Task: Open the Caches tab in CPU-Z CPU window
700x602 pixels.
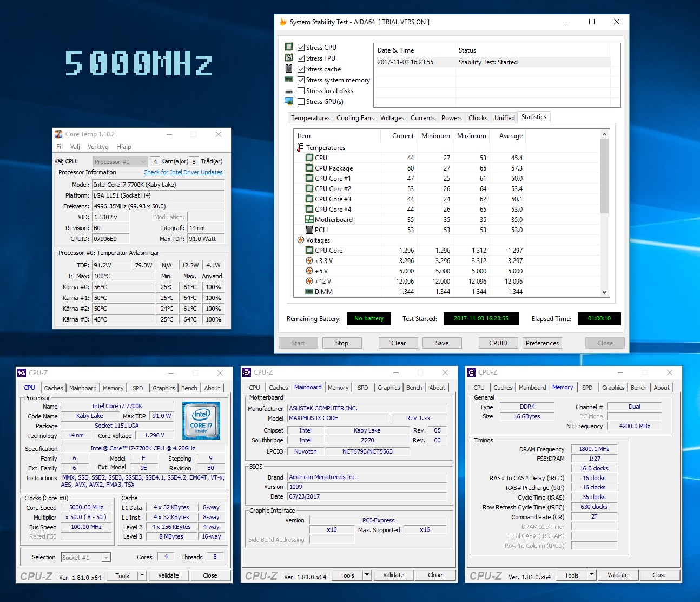Action: point(54,388)
